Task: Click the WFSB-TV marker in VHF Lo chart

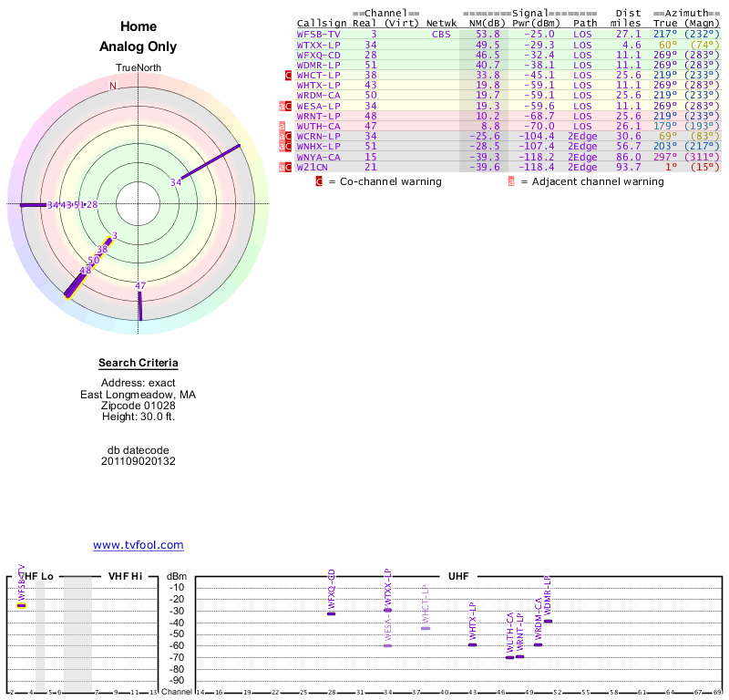Action: click(x=21, y=605)
